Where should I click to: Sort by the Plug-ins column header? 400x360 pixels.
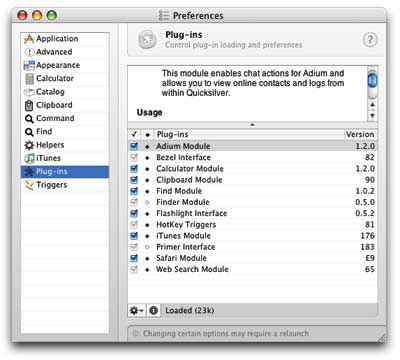249,134
